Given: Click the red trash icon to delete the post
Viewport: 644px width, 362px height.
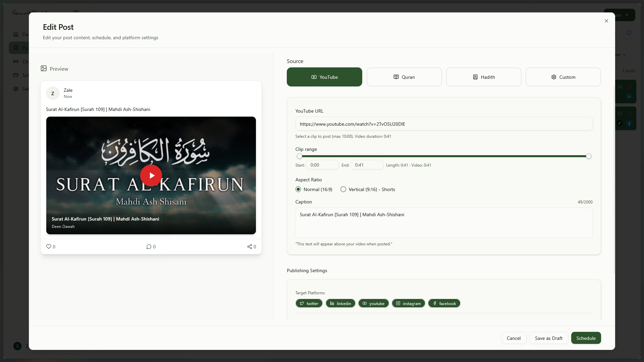Looking at the screenshot, I should pos(629,86).
